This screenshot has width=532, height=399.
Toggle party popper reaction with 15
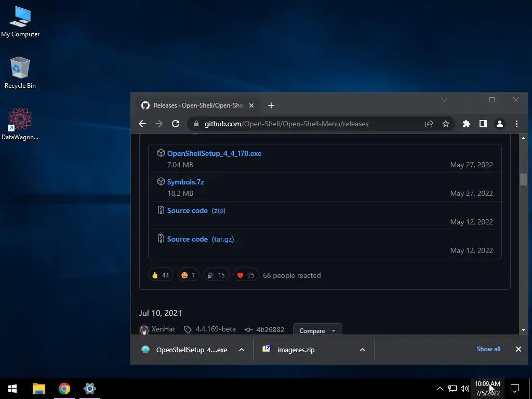216,275
